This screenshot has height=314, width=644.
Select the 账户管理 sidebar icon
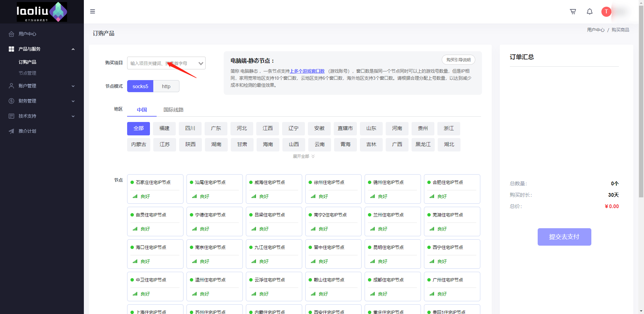tap(11, 86)
